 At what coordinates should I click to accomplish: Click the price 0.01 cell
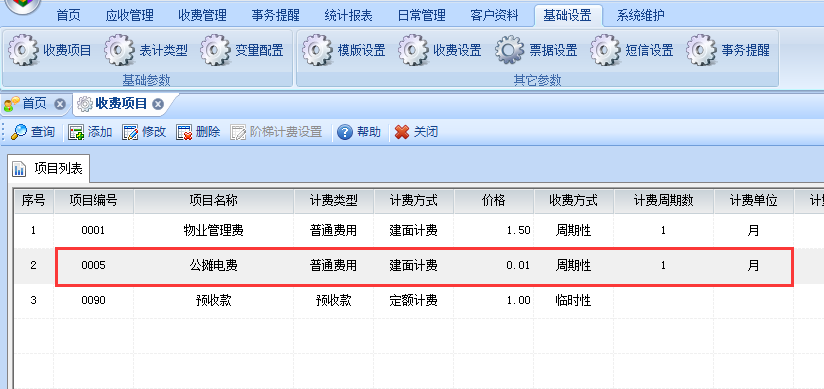pyautogui.click(x=494, y=265)
